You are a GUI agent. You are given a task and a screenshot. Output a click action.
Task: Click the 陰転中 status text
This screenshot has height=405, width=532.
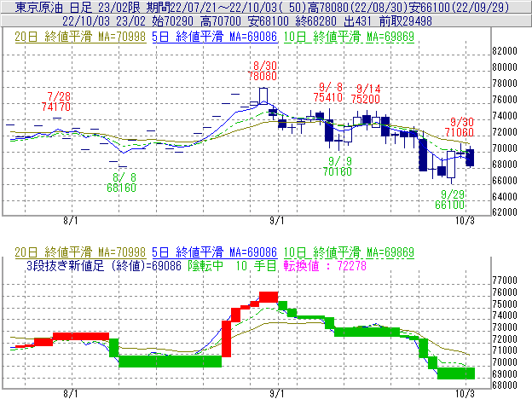tap(205, 265)
